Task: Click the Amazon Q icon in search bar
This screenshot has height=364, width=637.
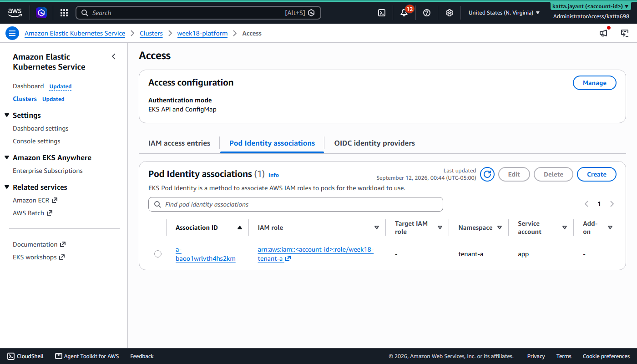Action: tap(311, 13)
